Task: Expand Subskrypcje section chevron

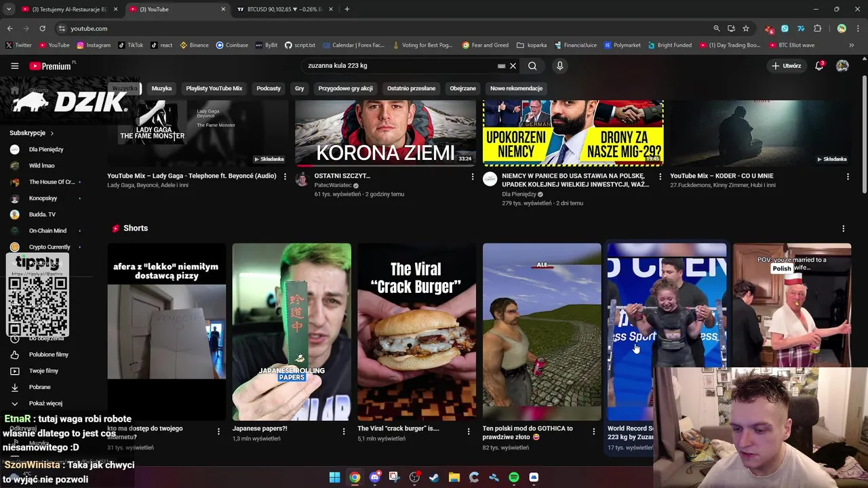Action: [52, 134]
